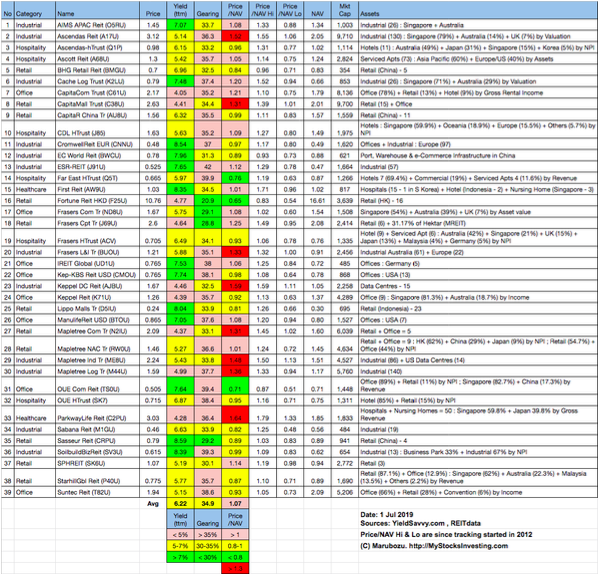Select the price 10.76 for Fortune Reit HKD
This screenshot has width=601, height=574.
point(153,201)
